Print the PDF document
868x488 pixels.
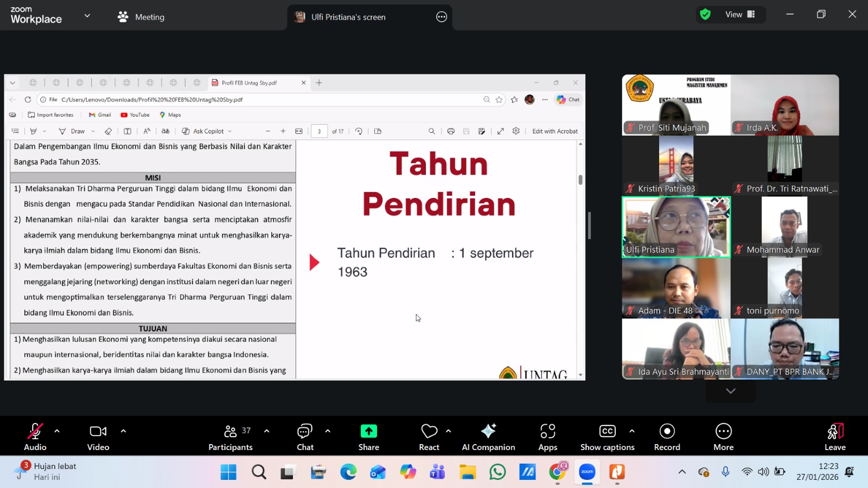pyautogui.click(x=451, y=131)
